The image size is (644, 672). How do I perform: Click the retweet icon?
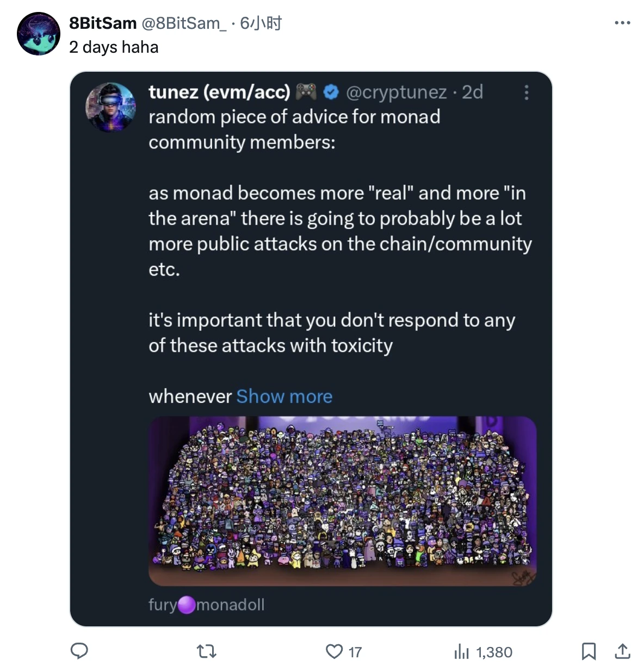[206, 651]
